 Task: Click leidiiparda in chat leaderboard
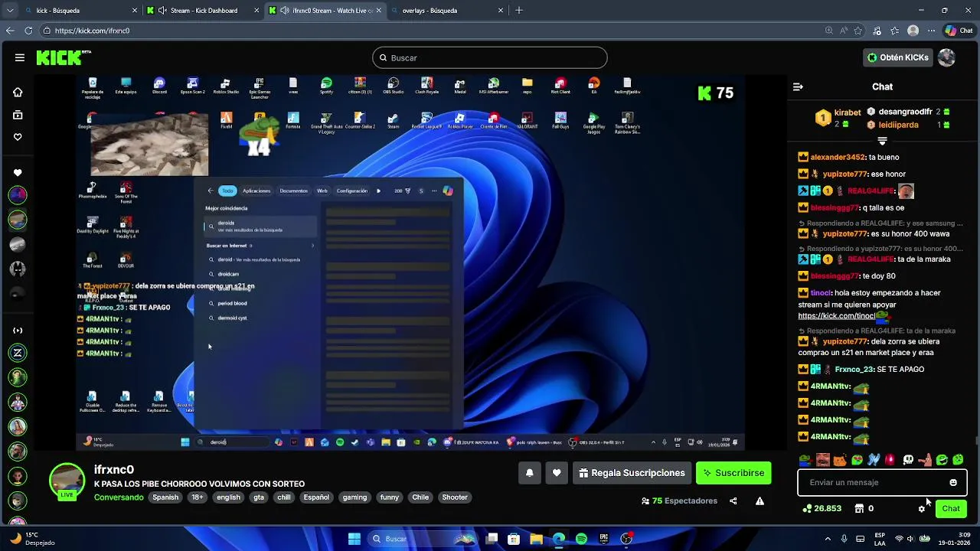898,125
